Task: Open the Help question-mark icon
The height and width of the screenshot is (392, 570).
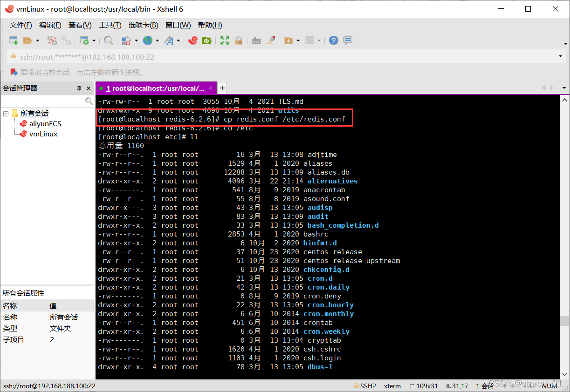Action: (x=333, y=41)
